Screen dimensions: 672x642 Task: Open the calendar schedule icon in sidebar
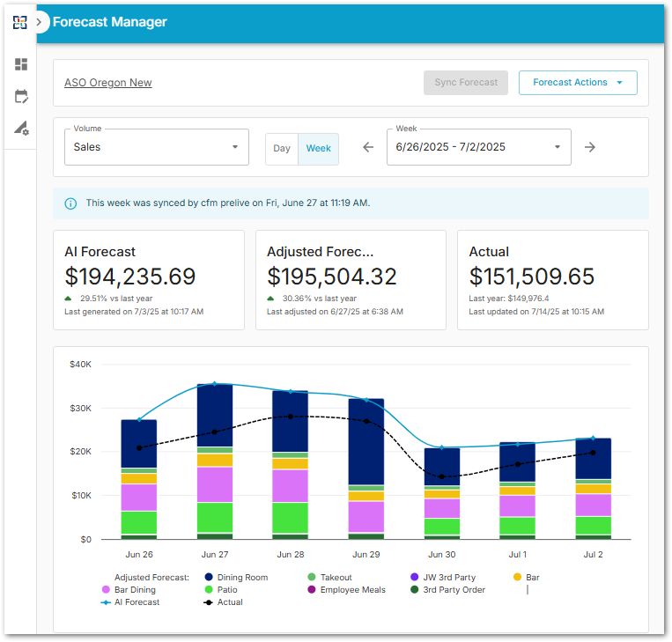[x=21, y=96]
